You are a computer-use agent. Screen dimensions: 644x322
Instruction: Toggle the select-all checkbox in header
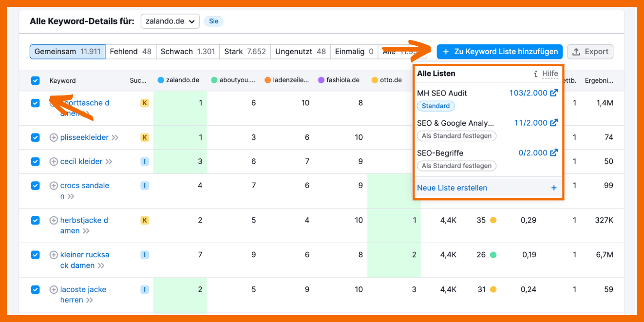coord(36,81)
